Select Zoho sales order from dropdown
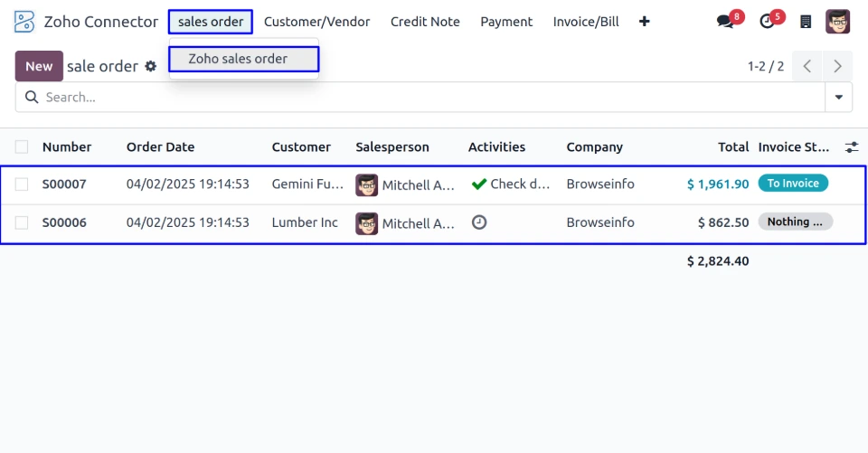Image resolution: width=868 pixels, height=453 pixels. coord(243,59)
